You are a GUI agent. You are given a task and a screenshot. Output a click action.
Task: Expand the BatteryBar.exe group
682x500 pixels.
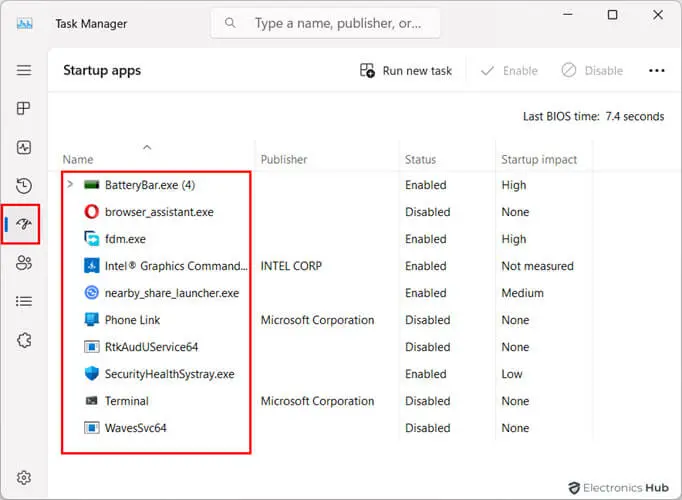[69, 185]
